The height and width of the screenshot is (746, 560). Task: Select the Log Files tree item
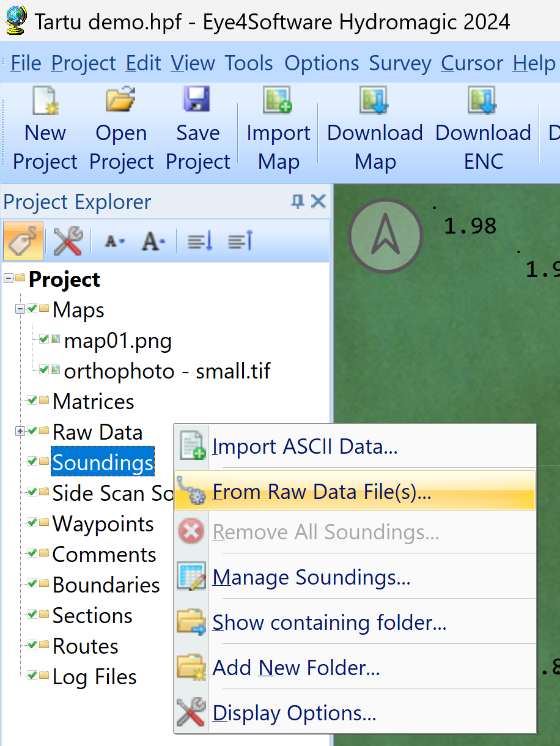pyautogui.click(x=94, y=676)
